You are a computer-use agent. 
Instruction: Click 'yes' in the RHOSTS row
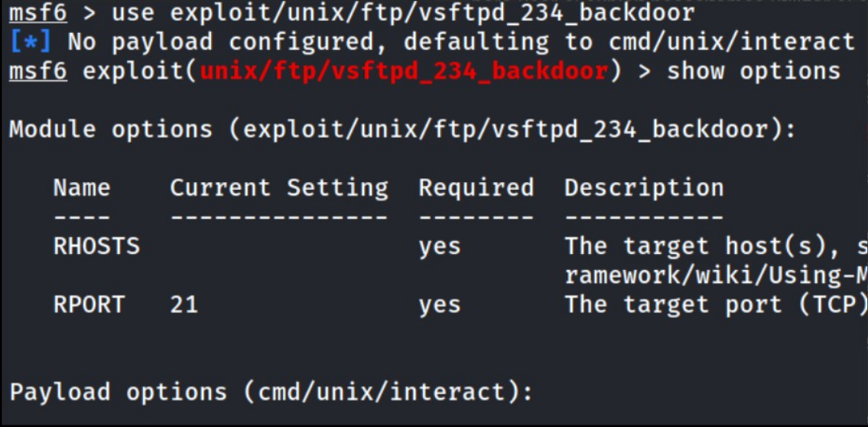tap(440, 246)
